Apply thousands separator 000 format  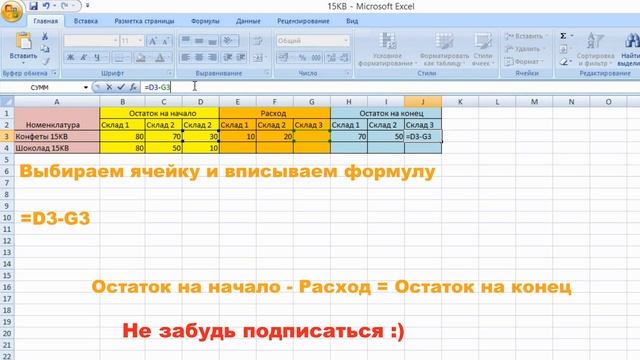click(316, 58)
